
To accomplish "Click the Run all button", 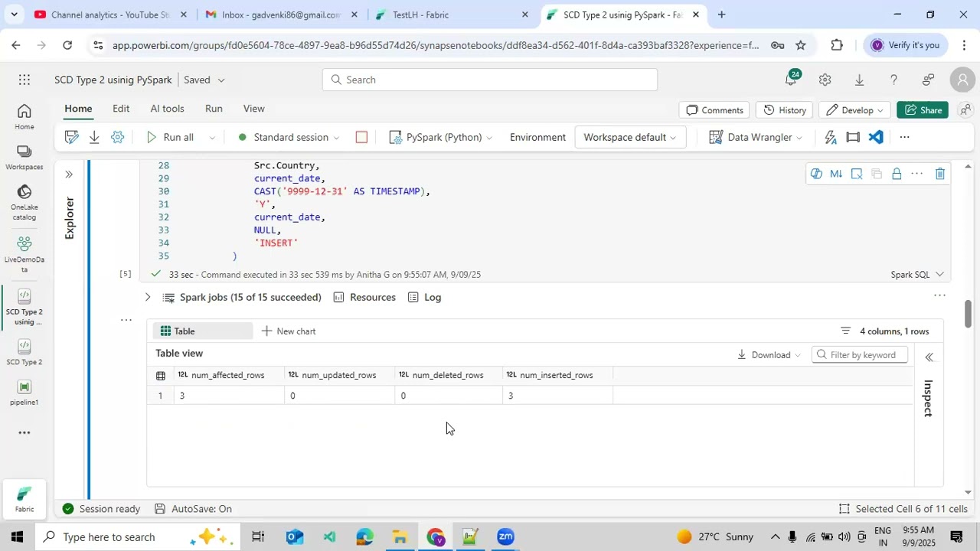I will pos(171,137).
